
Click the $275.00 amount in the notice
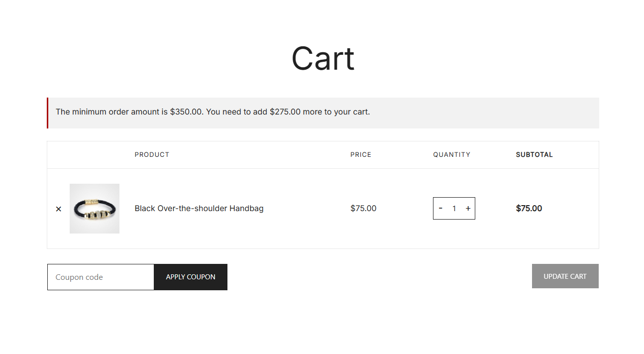285,112
